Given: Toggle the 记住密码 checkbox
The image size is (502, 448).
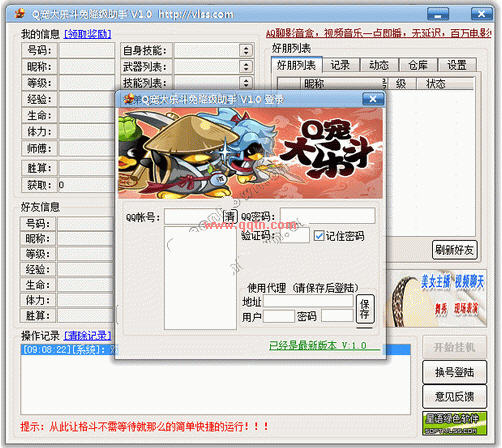Looking at the screenshot, I should click(318, 236).
